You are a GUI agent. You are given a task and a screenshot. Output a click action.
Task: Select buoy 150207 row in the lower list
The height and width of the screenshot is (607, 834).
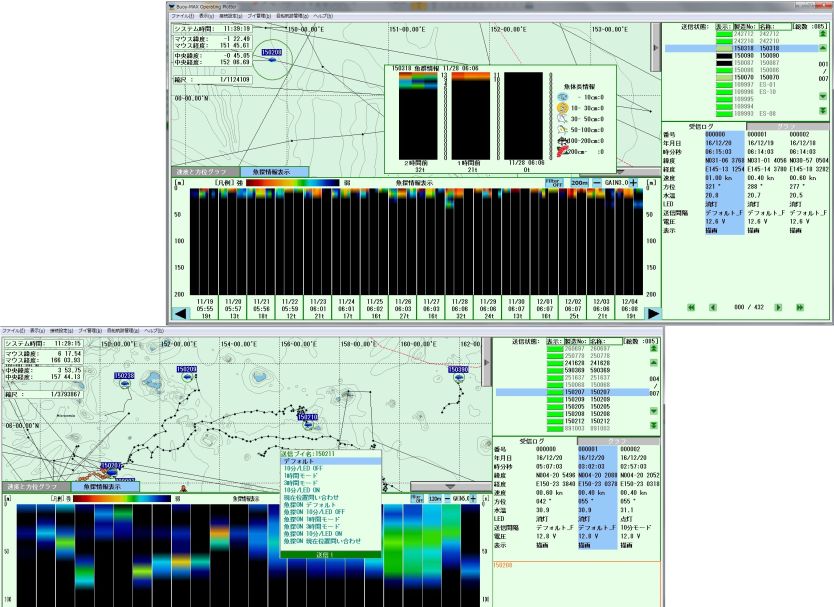tap(580, 391)
